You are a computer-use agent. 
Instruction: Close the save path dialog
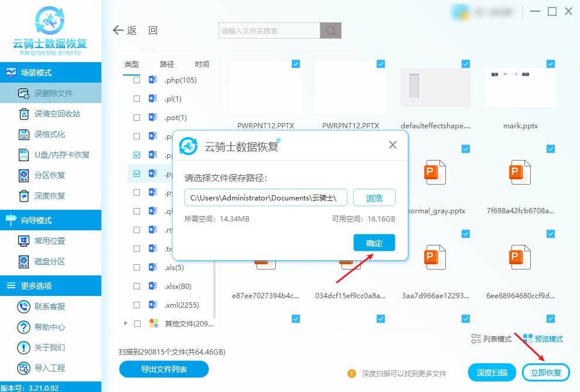[393, 145]
